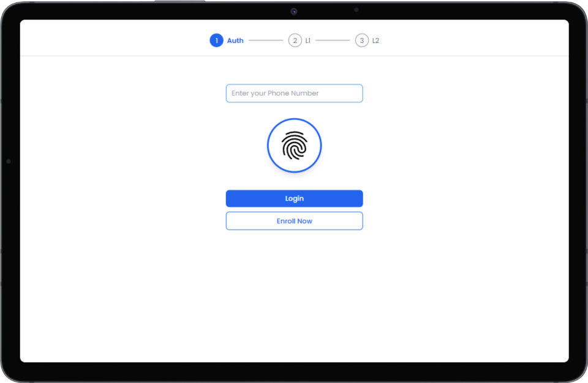The height and width of the screenshot is (383, 588).
Task: Tap the fingerprint scanner icon
Action: (x=294, y=146)
